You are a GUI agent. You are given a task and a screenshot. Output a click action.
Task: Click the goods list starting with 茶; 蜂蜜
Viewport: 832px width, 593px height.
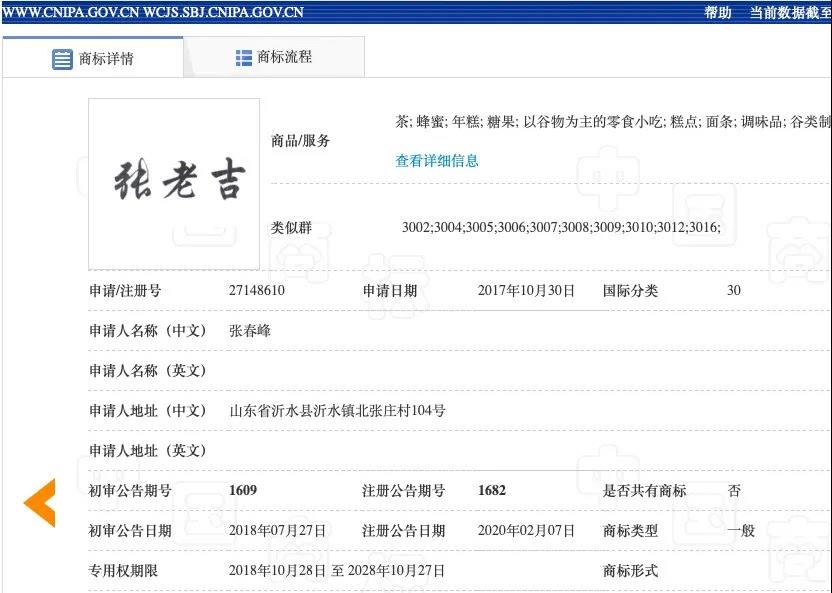pos(613,122)
